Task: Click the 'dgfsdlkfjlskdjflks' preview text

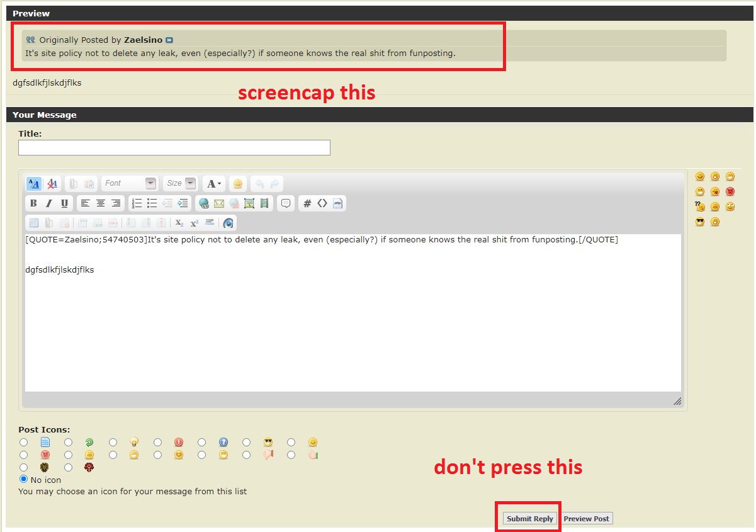Action: coord(47,82)
